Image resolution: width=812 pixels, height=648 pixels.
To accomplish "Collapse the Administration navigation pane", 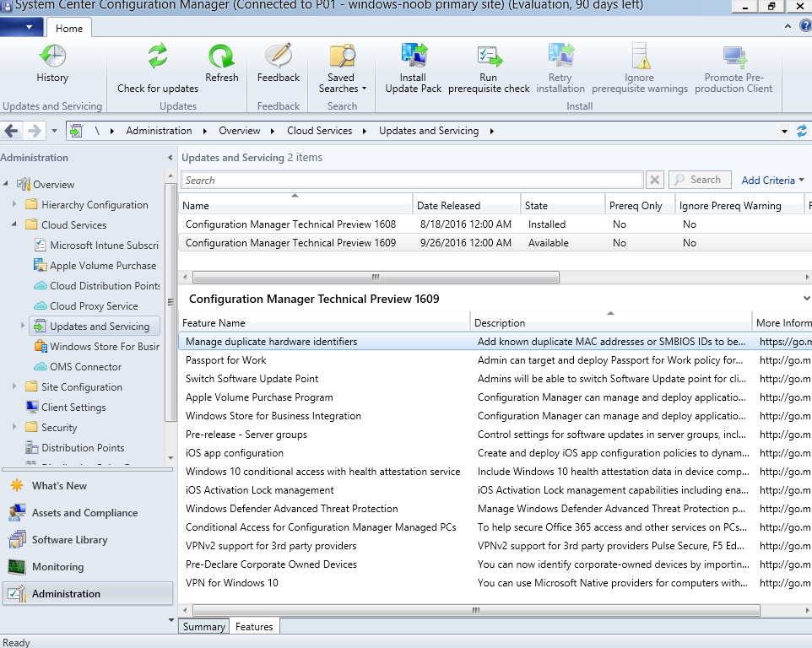I will [x=170, y=157].
